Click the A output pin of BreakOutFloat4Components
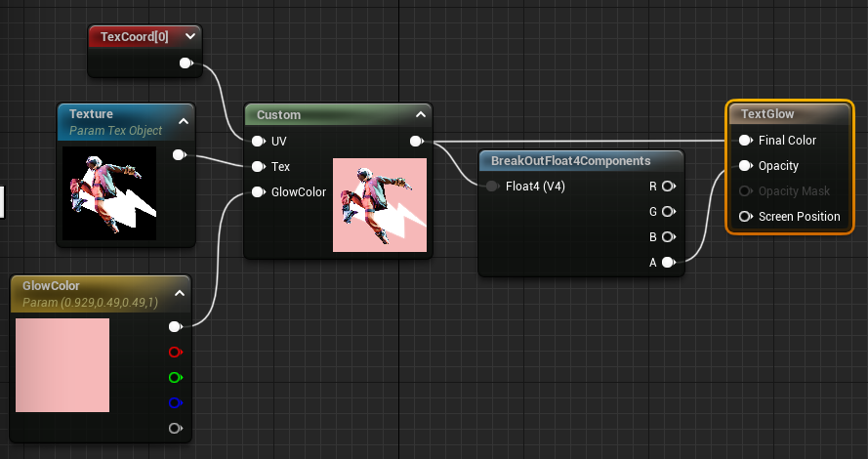Image resolution: width=868 pixels, height=459 pixels. (668, 262)
